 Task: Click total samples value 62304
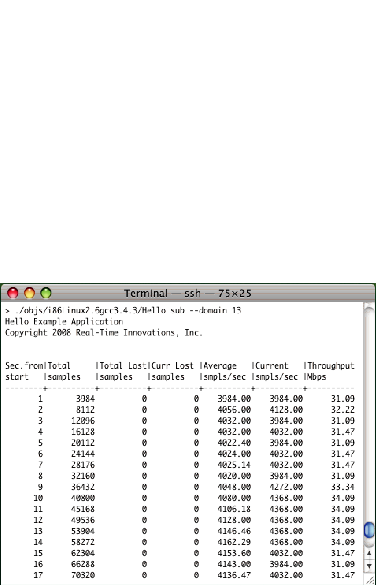coord(83,553)
